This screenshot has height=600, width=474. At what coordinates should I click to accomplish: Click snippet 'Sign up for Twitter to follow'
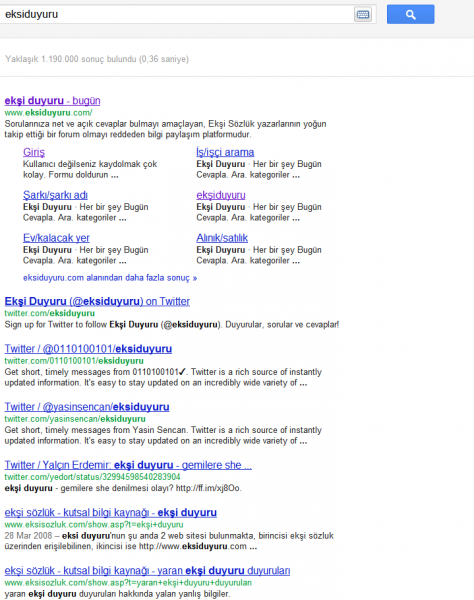[172, 325]
